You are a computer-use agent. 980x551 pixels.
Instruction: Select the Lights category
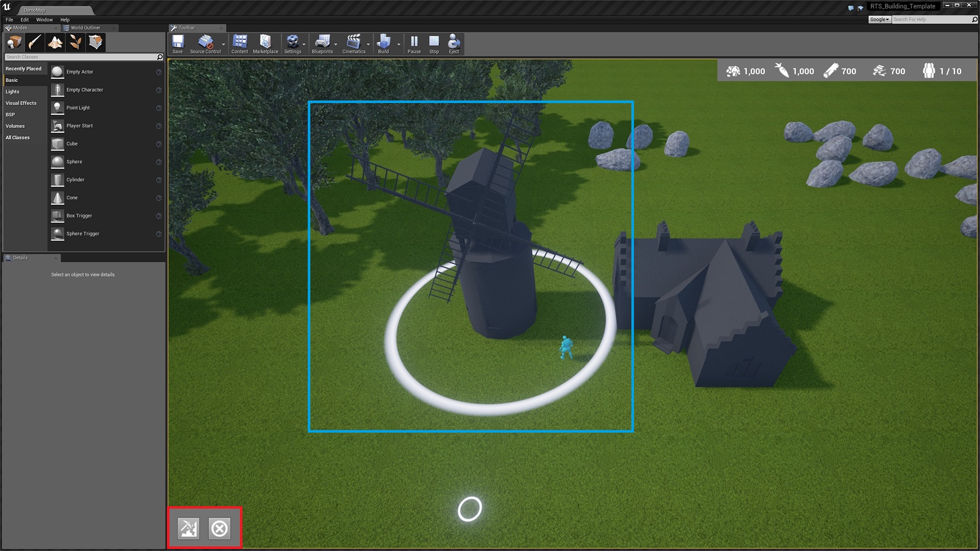coord(13,92)
